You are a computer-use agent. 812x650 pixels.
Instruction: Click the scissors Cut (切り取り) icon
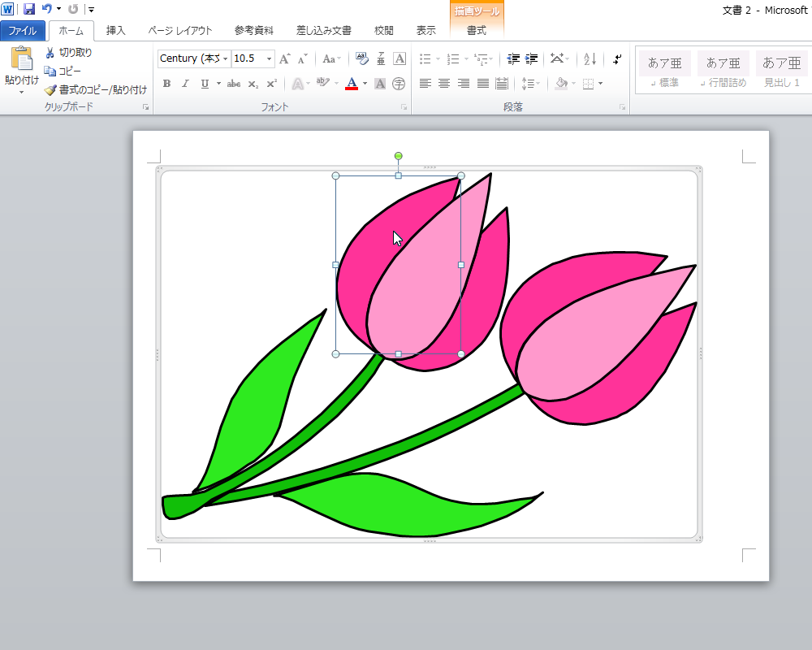pyautogui.click(x=50, y=53)
